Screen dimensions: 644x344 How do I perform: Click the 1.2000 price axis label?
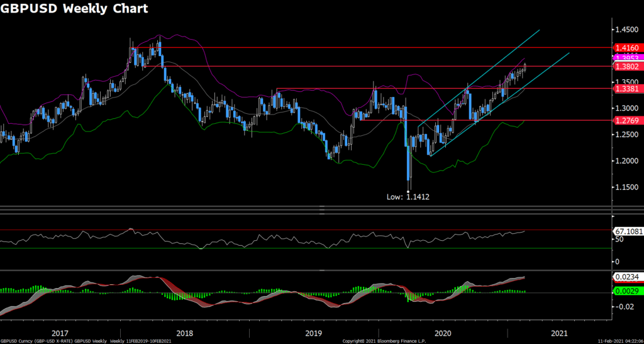click(x=627, y=161)
